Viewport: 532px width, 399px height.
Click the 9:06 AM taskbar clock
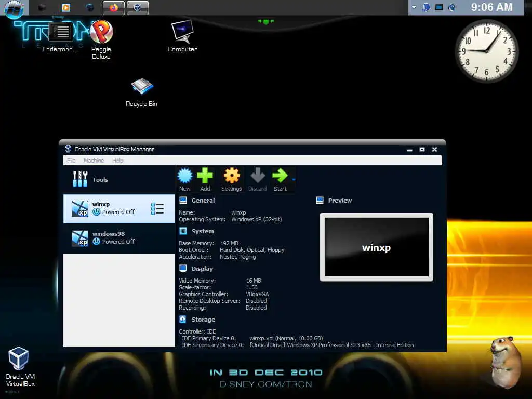491,7
